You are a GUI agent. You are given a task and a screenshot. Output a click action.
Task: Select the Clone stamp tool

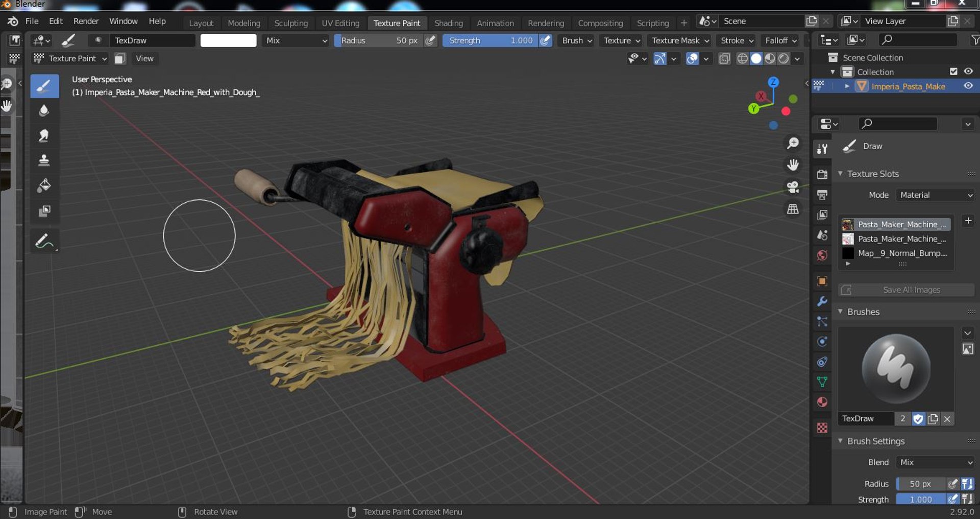44,160
